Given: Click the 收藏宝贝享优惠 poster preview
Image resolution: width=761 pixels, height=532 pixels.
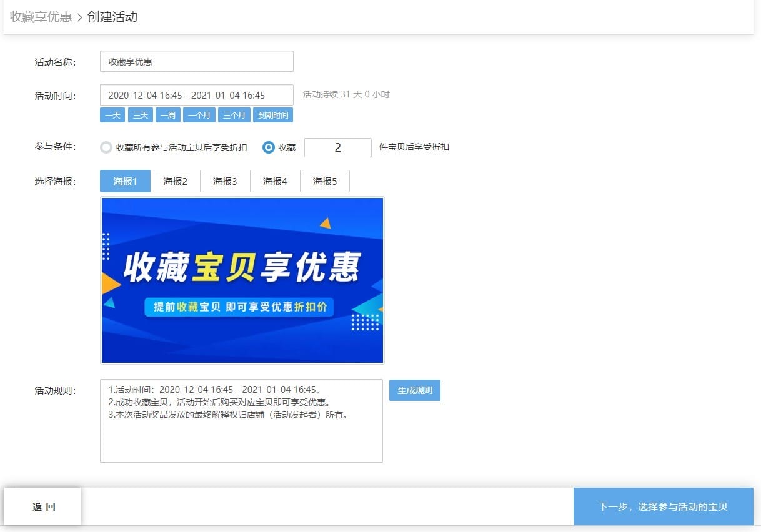Looking at the screenshot, I should (x=242, y=280).
